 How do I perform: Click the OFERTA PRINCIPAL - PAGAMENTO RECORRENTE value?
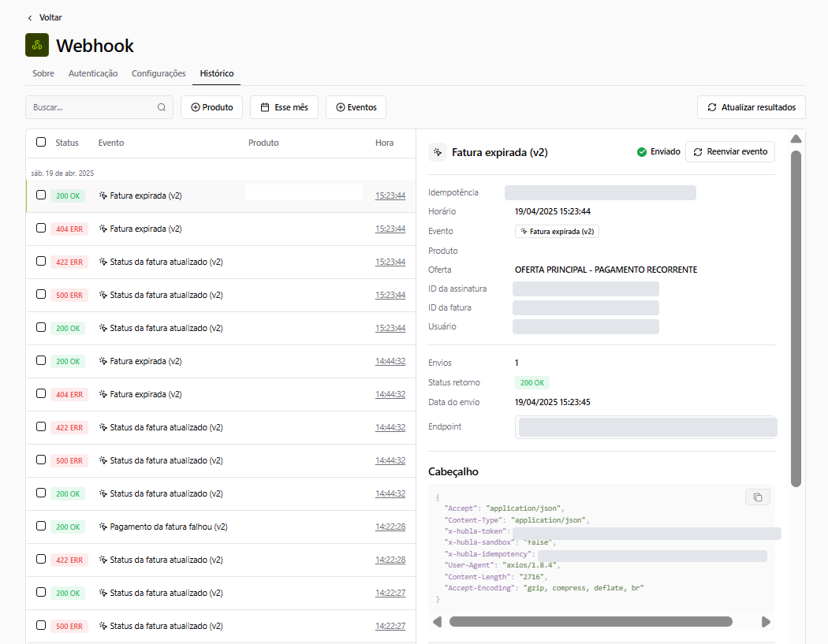coord(606,270)
